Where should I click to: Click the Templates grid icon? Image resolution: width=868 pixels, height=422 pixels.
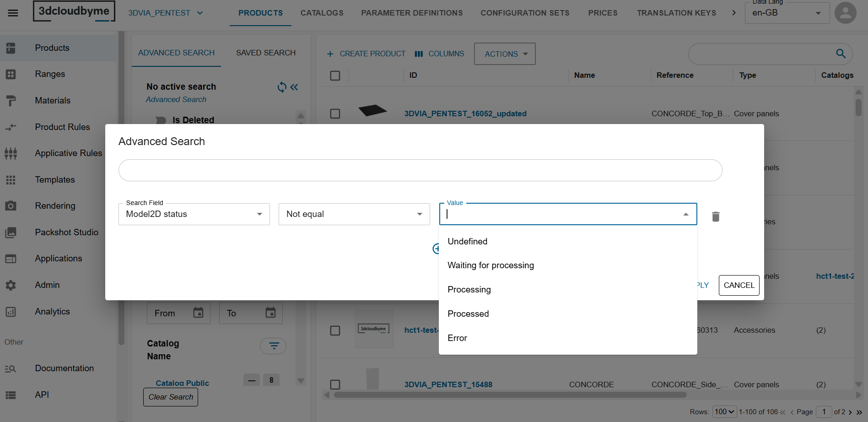point(11,180)
